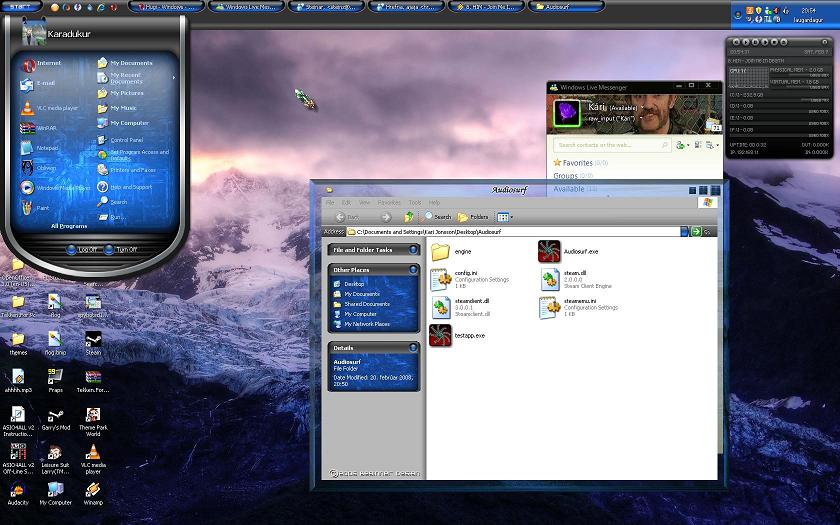Screen dimensions: 840x525
Task: Select steamclient.dll file in Explorer
Action: [x=461, y=308]
